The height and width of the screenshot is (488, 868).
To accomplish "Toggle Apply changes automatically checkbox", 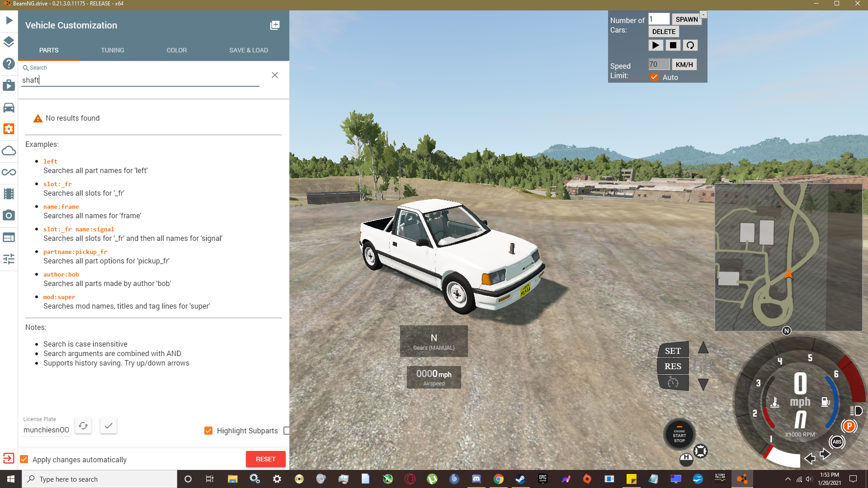I will 24,460.
